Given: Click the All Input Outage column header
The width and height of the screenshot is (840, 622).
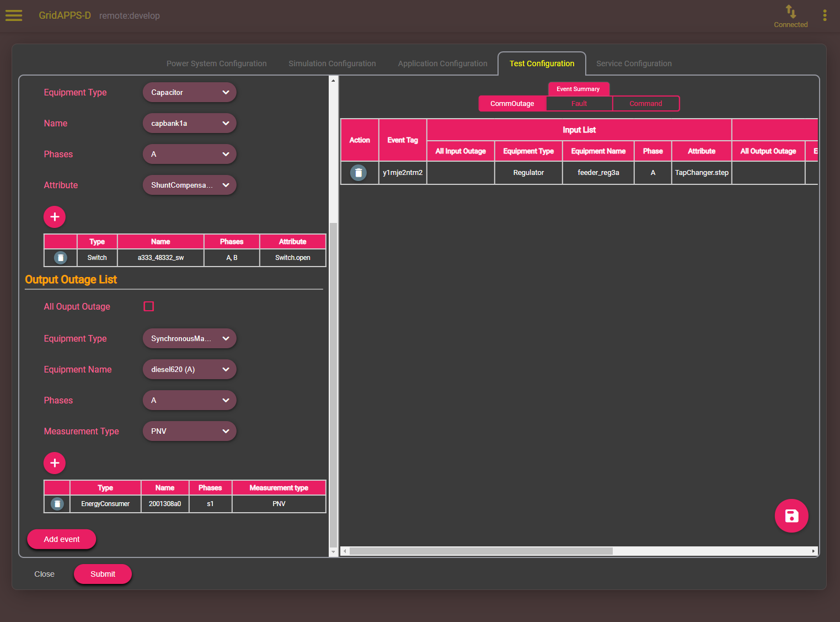Looking at the screenshot, I should coord(461,151).
